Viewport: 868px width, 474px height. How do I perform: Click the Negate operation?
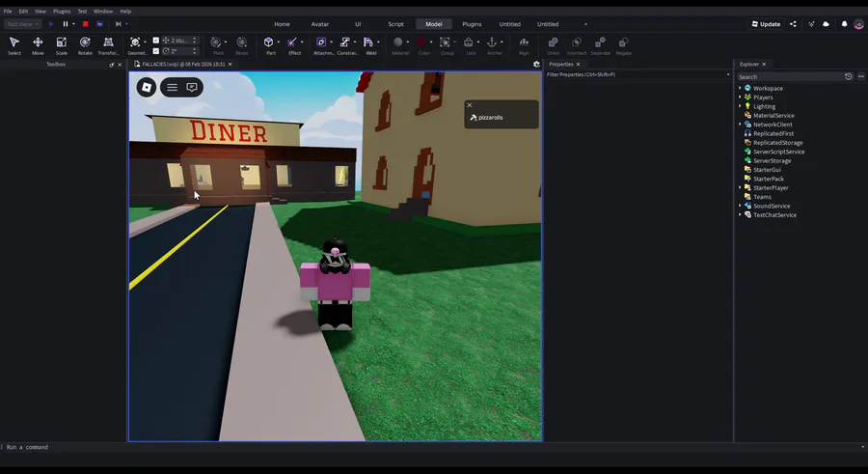tap(623, 45)
